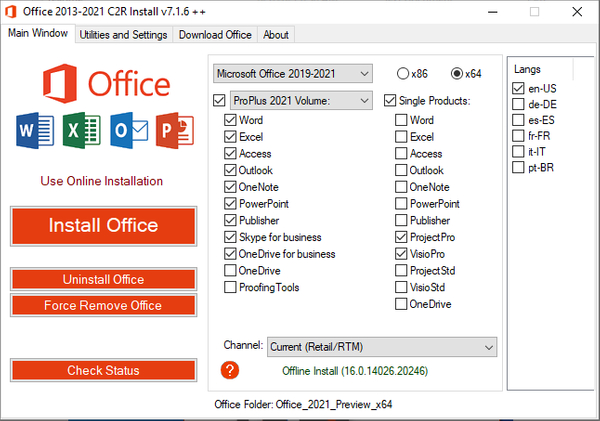Screen dimensions: 600x421
Task: Open the Channel Current (Retail/RTM) dropdown
Action: pos(381,346)
